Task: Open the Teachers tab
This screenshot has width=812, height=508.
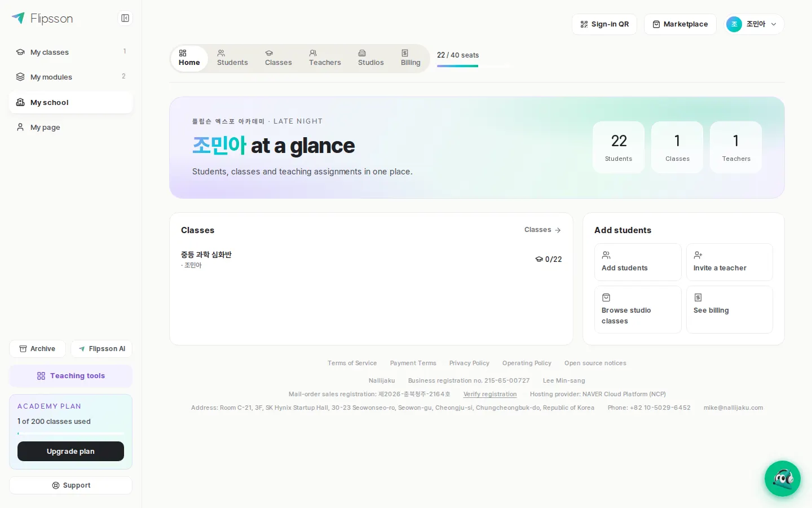Action: pyautogui.click(x=325, y=58)
